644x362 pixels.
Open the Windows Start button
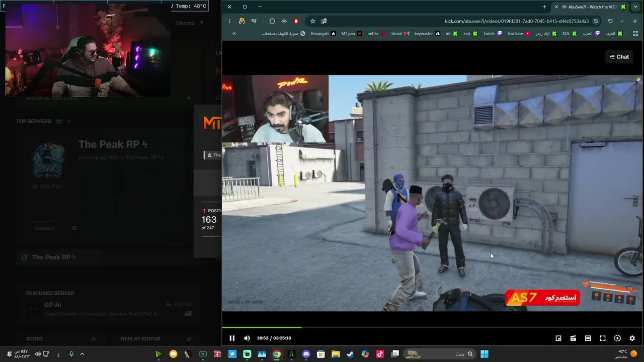pos(485,354)
